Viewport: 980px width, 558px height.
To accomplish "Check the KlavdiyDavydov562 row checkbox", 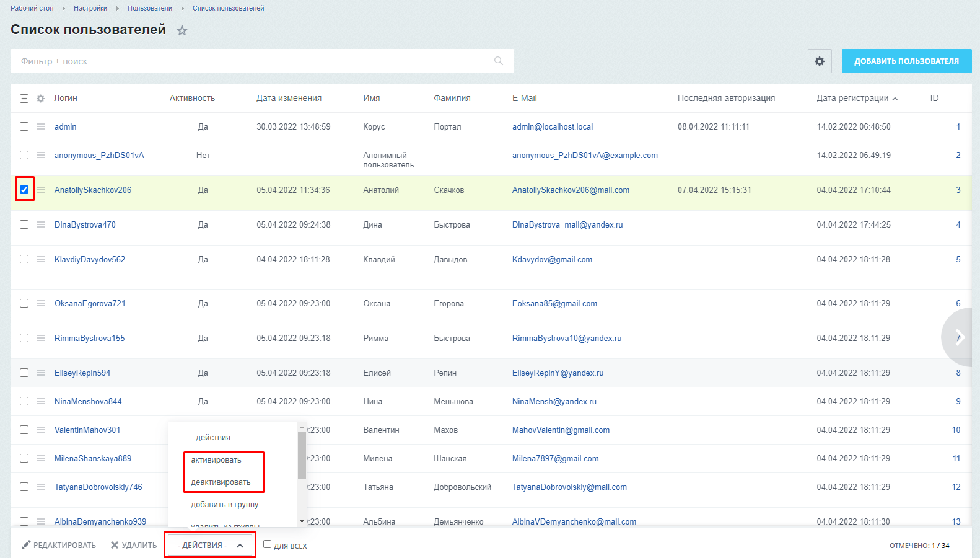I will (x=24, y=259).
